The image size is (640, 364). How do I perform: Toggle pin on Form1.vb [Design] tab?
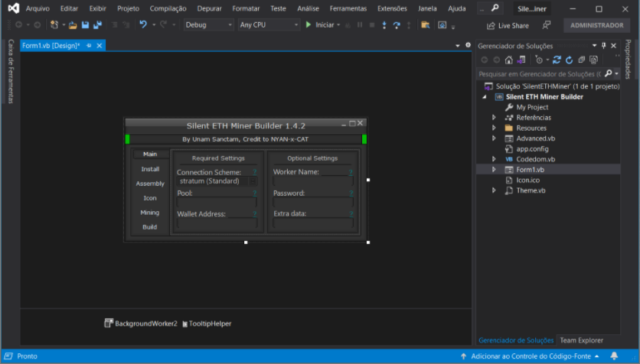[89, 46]
